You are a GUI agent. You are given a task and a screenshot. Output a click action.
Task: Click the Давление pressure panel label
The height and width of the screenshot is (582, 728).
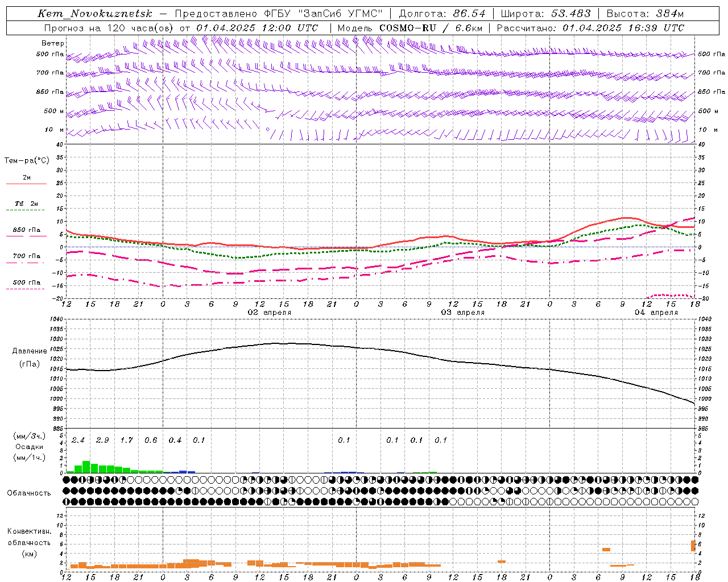click(x=30, y=351)
